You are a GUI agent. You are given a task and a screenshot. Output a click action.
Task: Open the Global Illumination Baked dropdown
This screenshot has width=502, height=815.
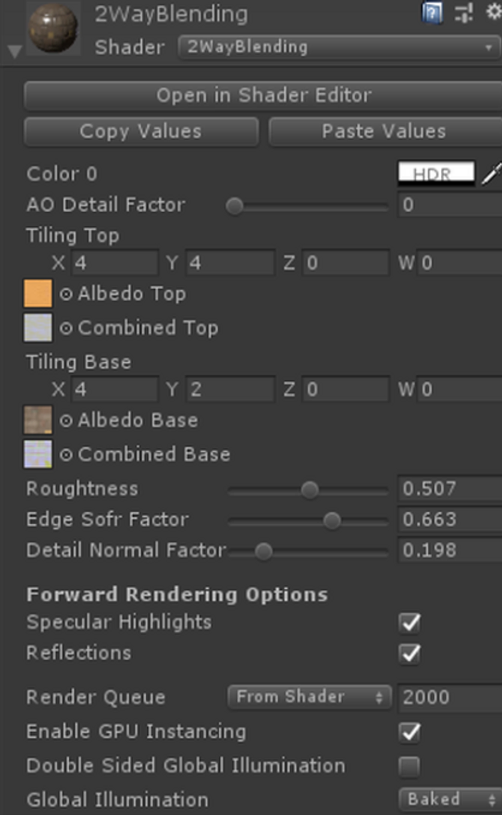tap(450, 799)
